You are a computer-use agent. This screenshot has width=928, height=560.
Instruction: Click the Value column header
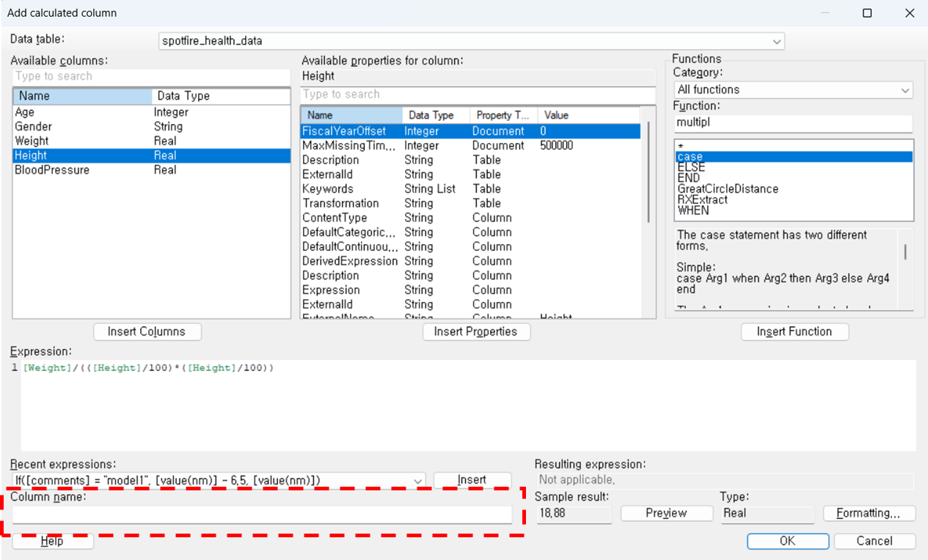pos(589,115)
